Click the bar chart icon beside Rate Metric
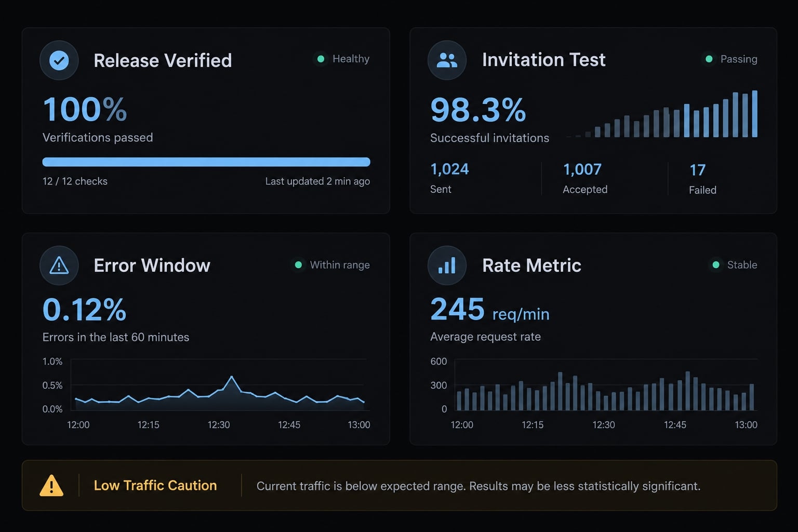This screenshot has height=532, width=798. [x=447, y=265]
